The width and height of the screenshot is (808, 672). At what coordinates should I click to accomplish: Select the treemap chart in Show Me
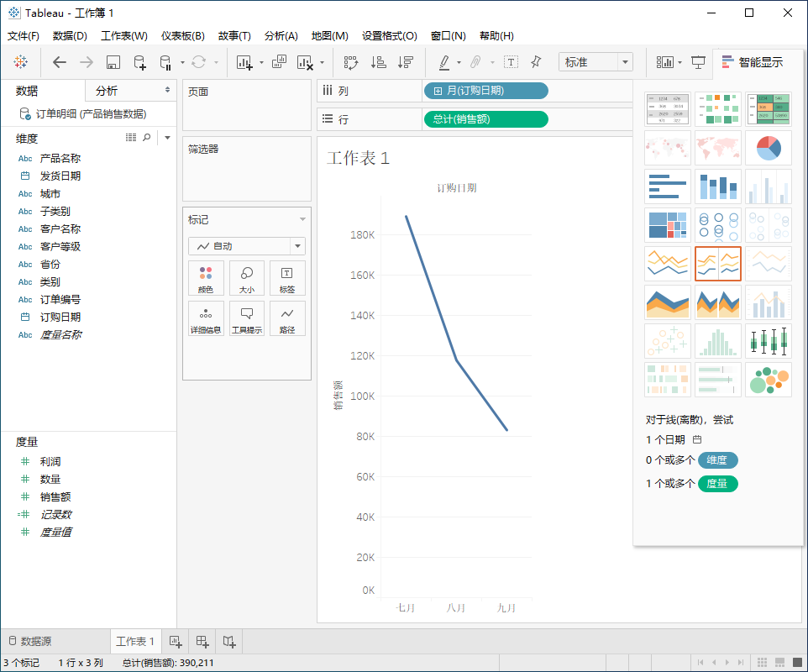pos(668,225)
